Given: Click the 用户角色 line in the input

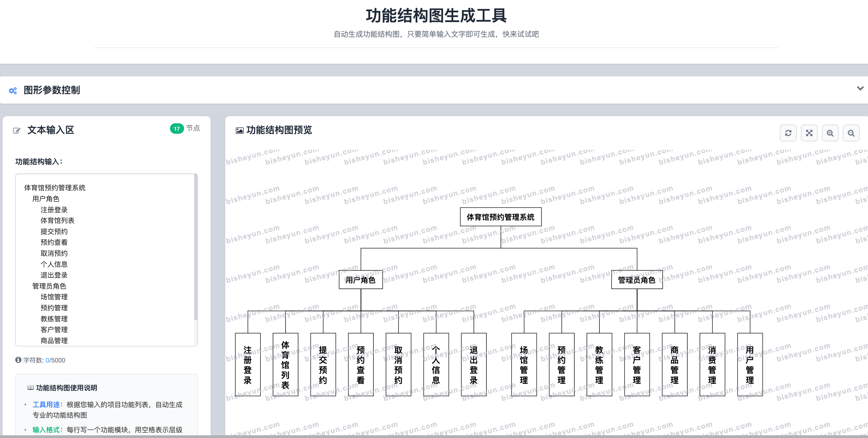Looking at the screenshot, I should pos(46,199).
